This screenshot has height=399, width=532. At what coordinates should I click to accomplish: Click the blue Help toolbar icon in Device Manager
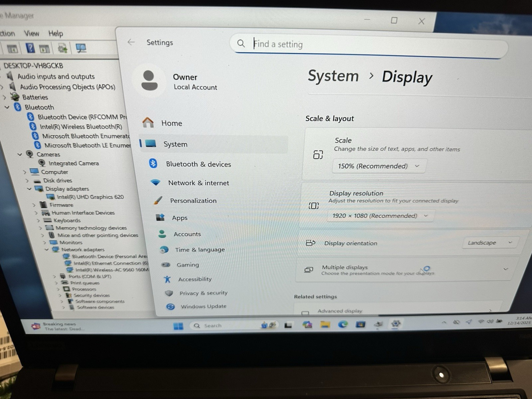(30, 48)
